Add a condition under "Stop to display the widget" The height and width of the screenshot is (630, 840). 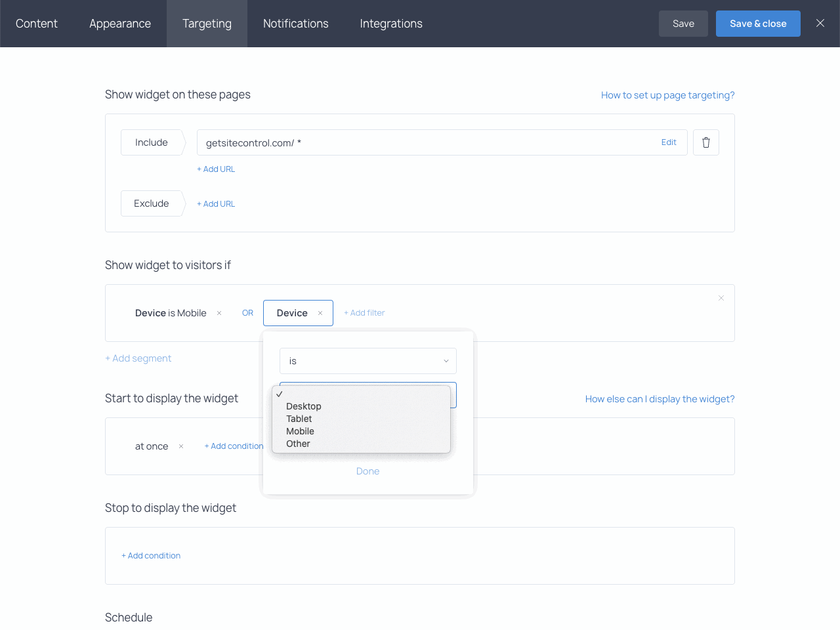[151, 555]
